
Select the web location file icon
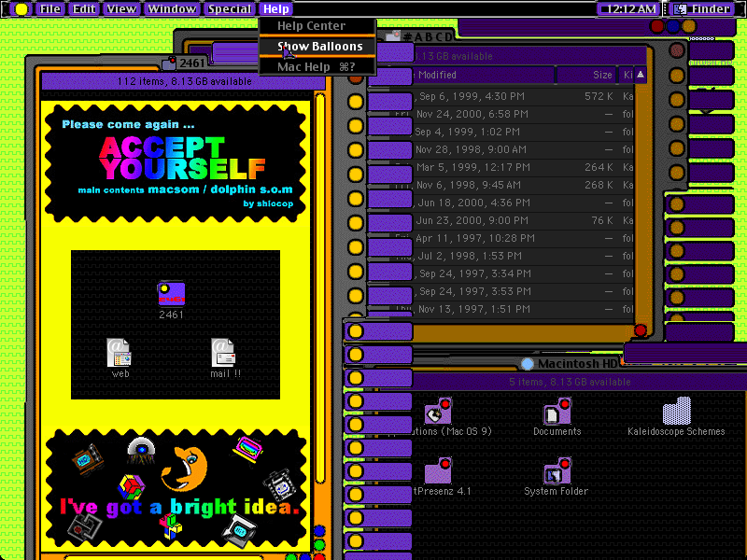(119, 353)
